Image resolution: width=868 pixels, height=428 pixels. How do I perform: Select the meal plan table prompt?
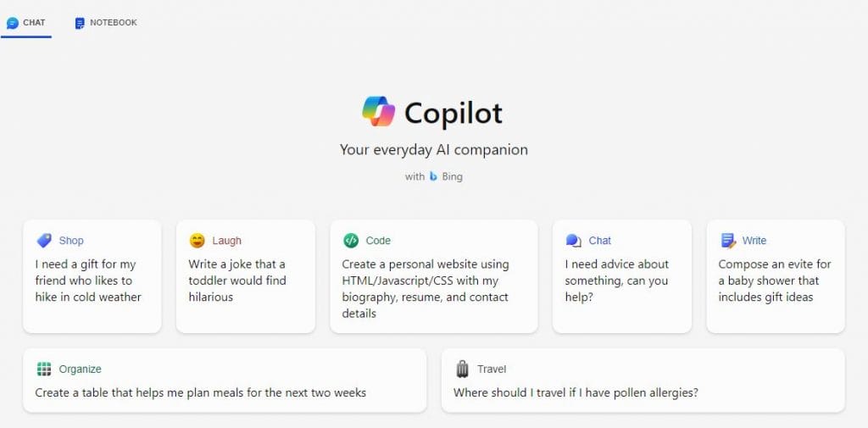point(200,392)
